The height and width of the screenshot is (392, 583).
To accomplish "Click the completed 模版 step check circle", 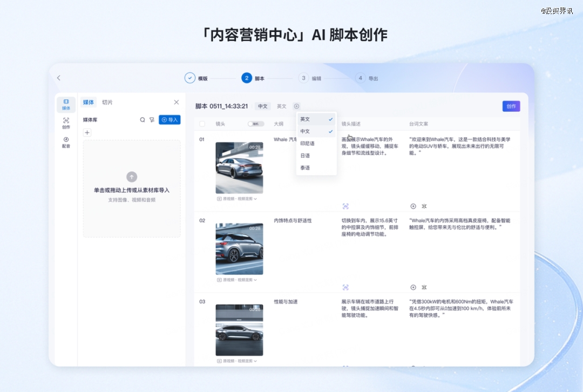I will click(189, 78).
